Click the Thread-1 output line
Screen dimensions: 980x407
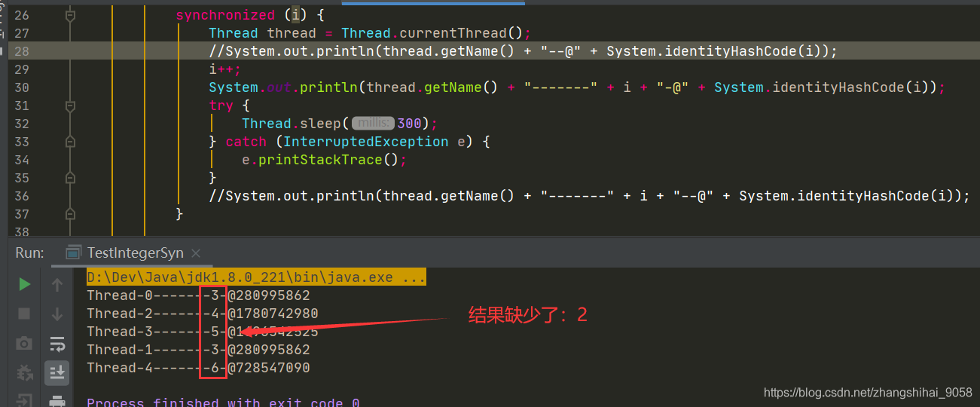click(198, 350)
